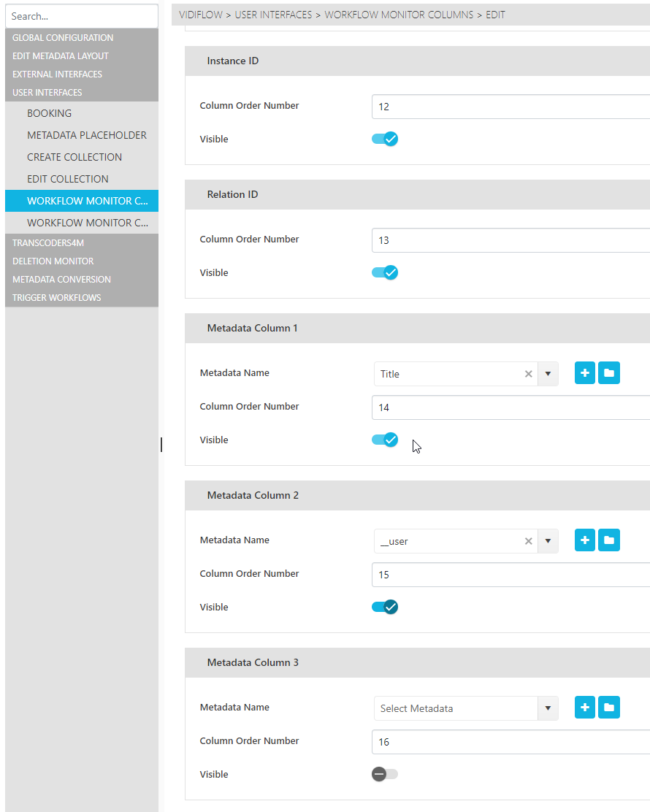This screenshot has width=650, height=812.
Task: Turn off Visible for Relation ID
Action: (x=385, y=272)
